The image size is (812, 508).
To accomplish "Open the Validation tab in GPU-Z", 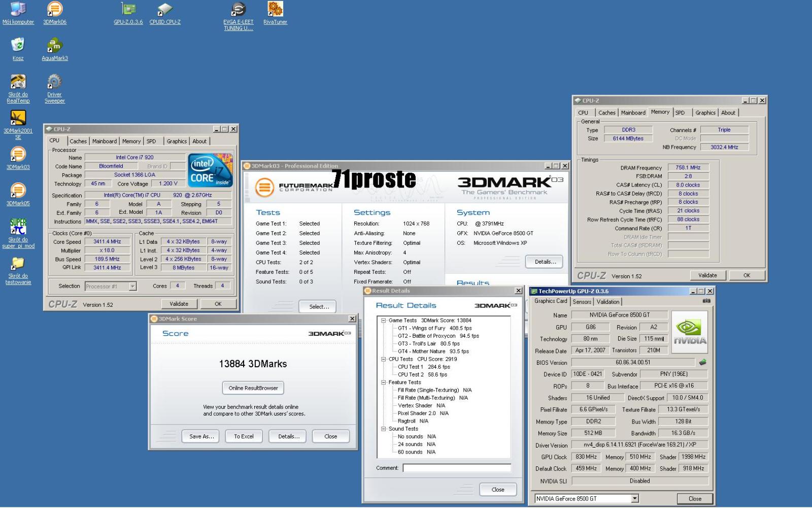I will pos(608,302).
